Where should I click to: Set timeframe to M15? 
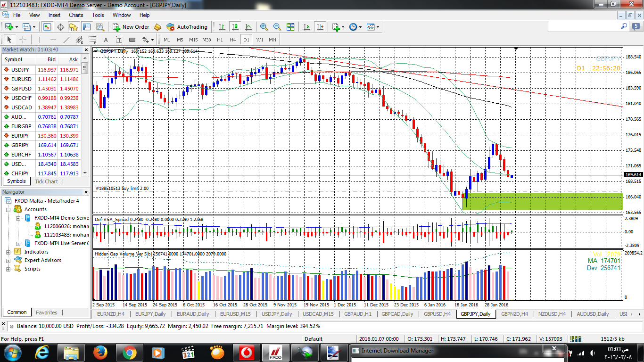(x=193, y=40)
